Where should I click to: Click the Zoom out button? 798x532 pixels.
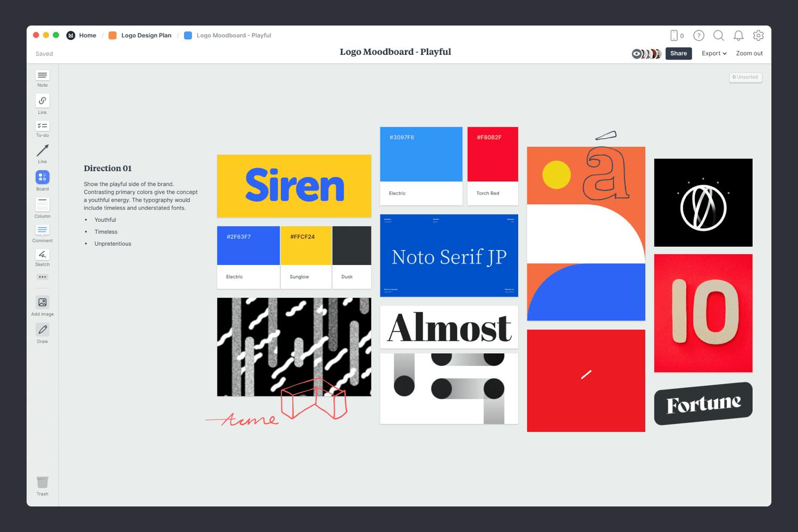tap(749, 53)
